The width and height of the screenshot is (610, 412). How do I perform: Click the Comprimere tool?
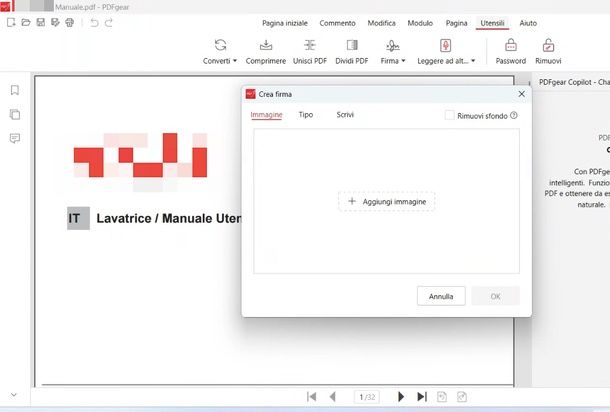pyautogui.click(x=266, y=51)
